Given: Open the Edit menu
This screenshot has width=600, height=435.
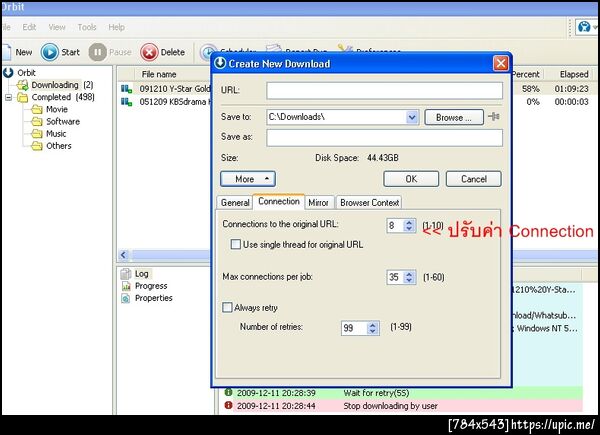Looking at the screenshot, I should (29, 27).
